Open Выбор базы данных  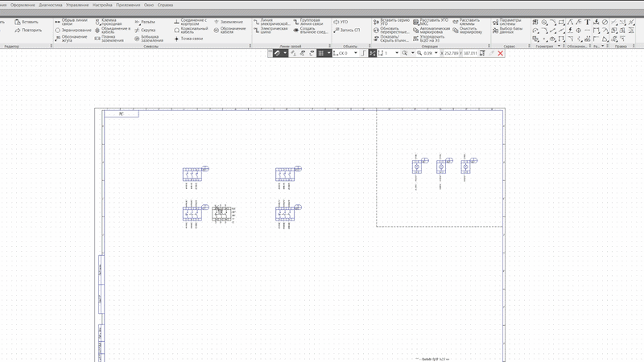pos(507,31)
